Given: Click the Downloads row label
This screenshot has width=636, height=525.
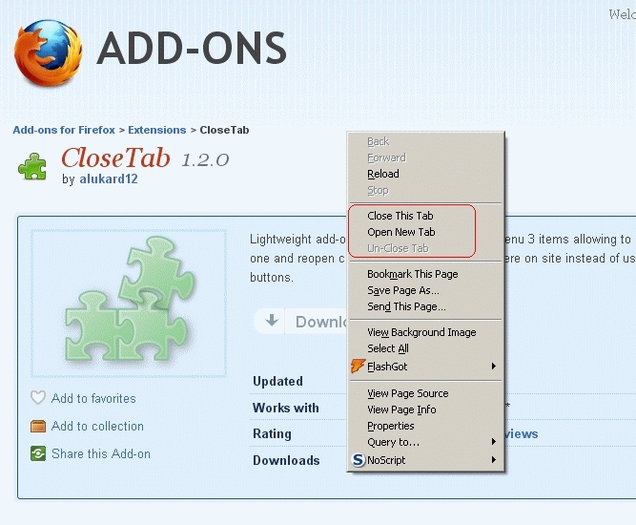Looking at the screenshot, I should tap(286, 460).
